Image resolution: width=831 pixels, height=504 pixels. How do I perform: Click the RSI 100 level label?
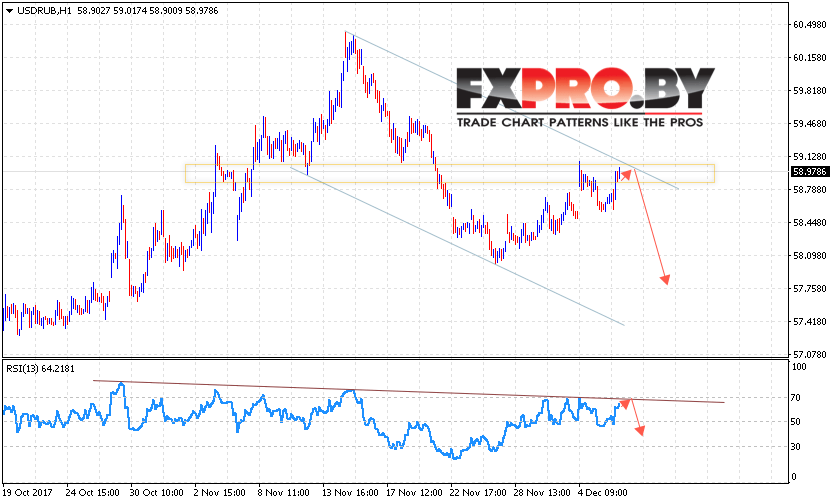pyautogui.click(x=799, y=367)
